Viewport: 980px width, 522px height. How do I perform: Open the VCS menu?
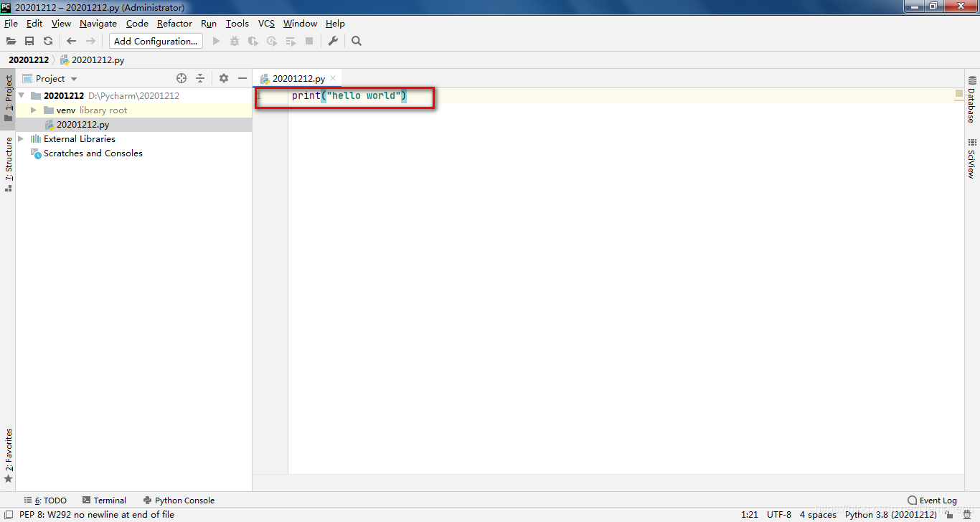[x=267, y=24]
